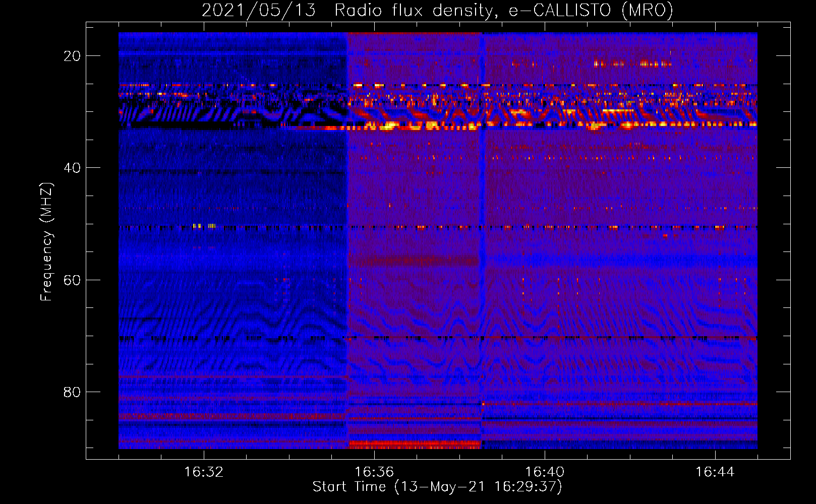Click the '16:32' time tick label

tap(204, 472)
